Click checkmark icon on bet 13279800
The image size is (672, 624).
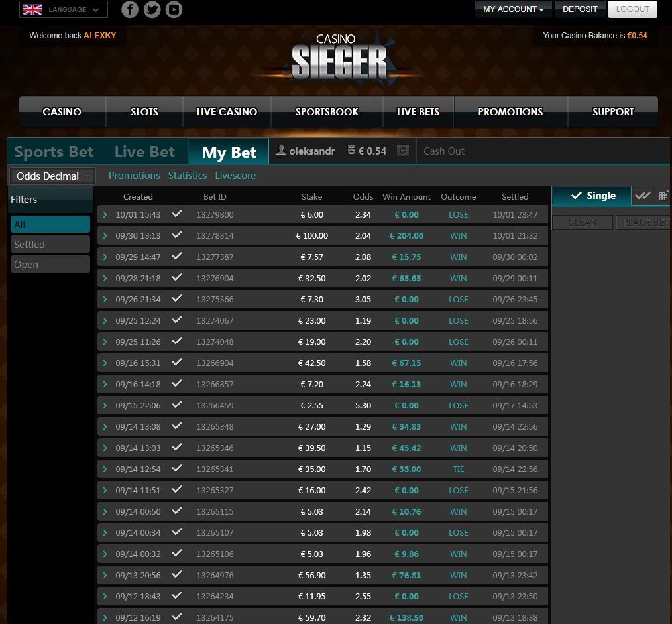pos(177,214)
